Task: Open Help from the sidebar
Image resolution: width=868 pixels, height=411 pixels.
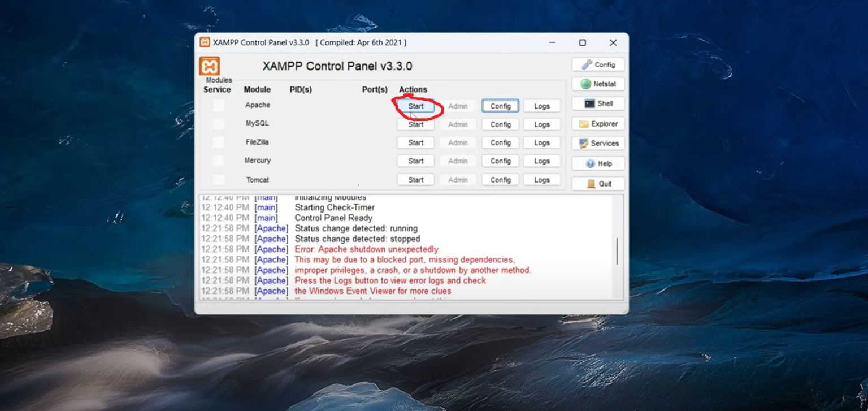Action: [598, 163]
